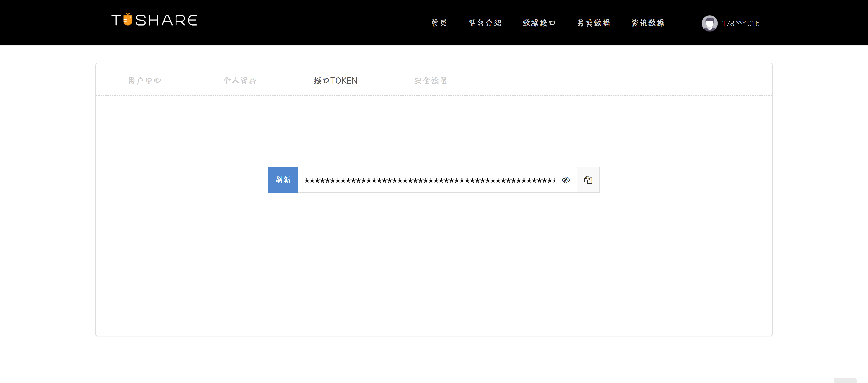Click the blank panel area below the token field
868x383 pixels.
tap(434, 263)
